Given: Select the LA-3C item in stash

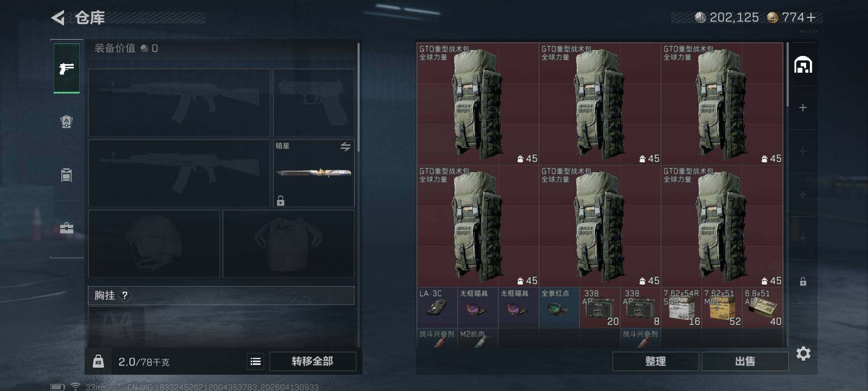Looking at the screenshot, I should pyautogui.click(x=437, y=307).
